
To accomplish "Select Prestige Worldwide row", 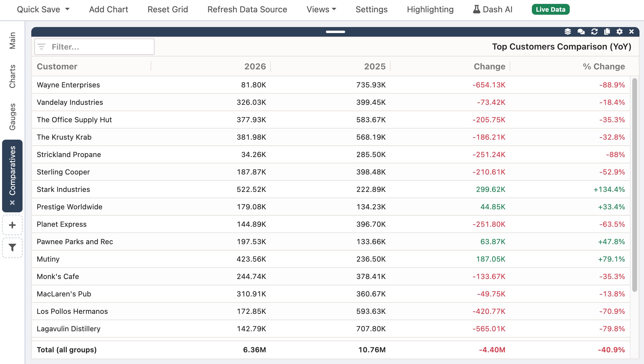I will coord(331,207).
